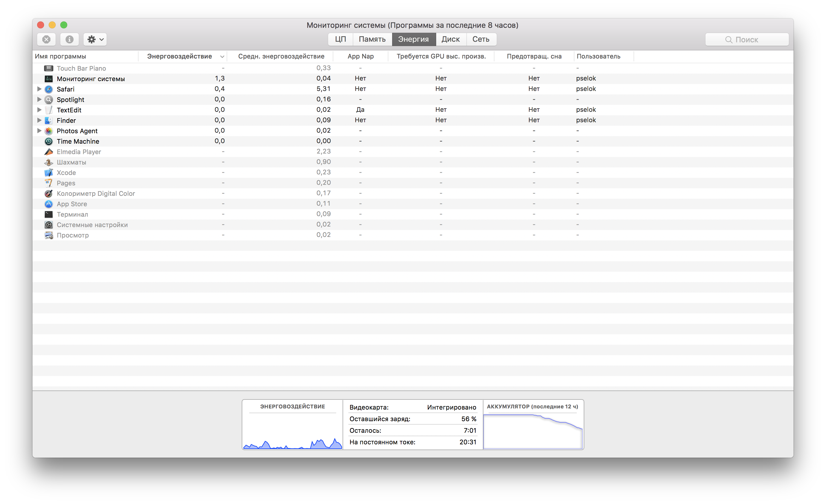826x504 pixels.
Task: Click the App Store icon in the list
Action: point(49,204)
